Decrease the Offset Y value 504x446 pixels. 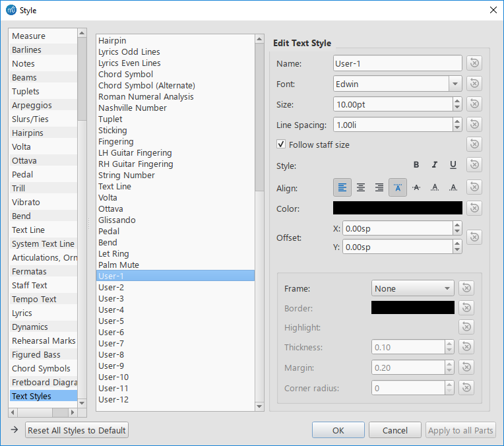pyautogui.click(x=457, y=250)
